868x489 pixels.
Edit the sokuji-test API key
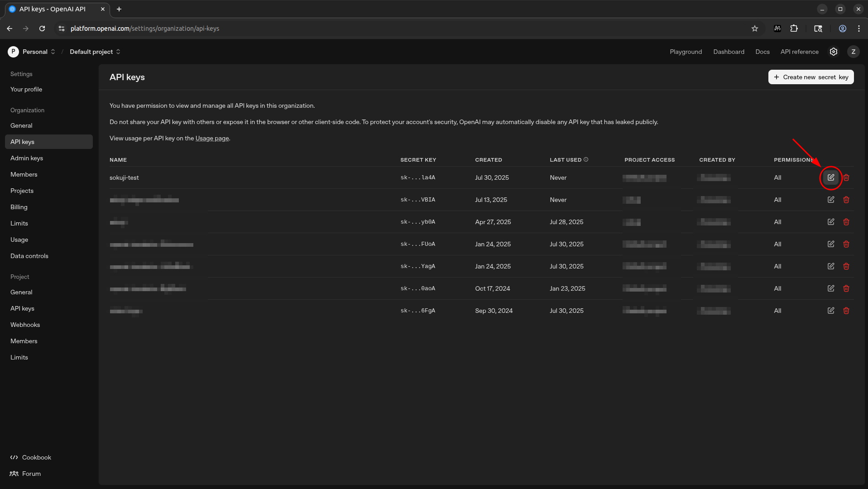tap(830, 177)
